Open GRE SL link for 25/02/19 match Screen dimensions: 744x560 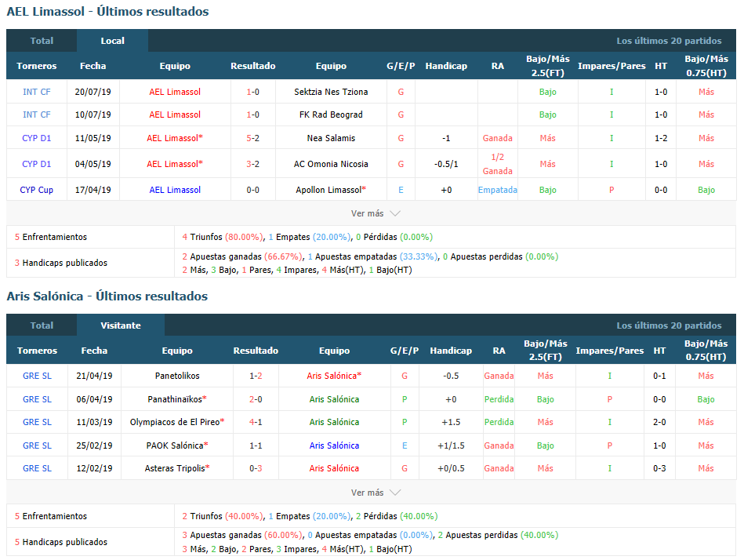tap(37, 445)
